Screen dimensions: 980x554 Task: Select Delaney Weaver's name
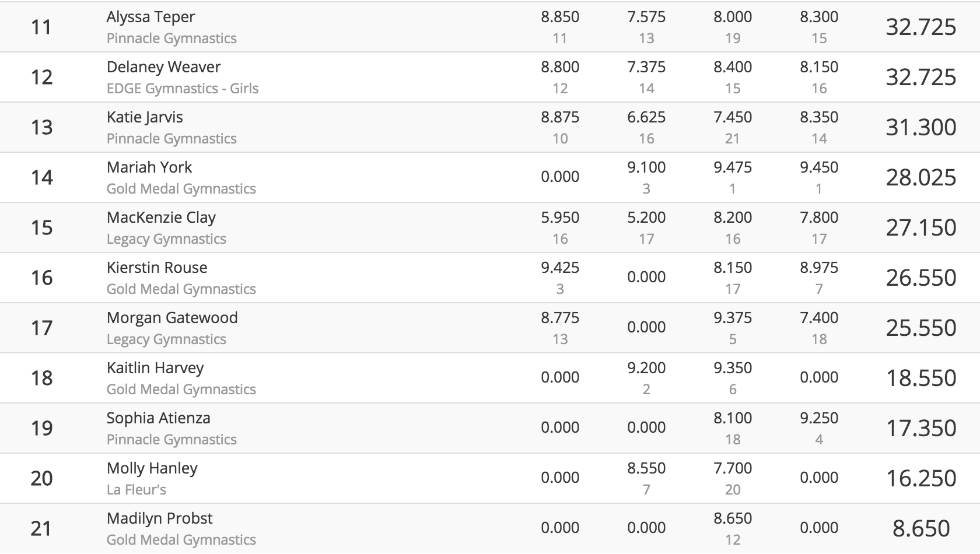click(163, 67)
